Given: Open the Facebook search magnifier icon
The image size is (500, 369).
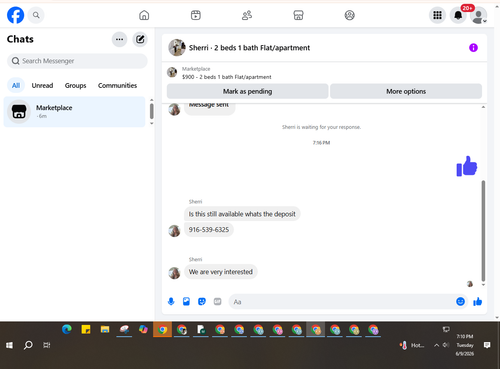Looking at the screenshot, I should (x=36, y=15).
